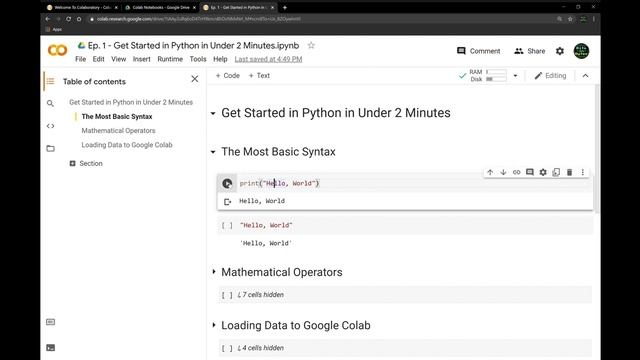Expand the Loading Data to Google Colab section
640x360 pixels.
click(213, 325)
